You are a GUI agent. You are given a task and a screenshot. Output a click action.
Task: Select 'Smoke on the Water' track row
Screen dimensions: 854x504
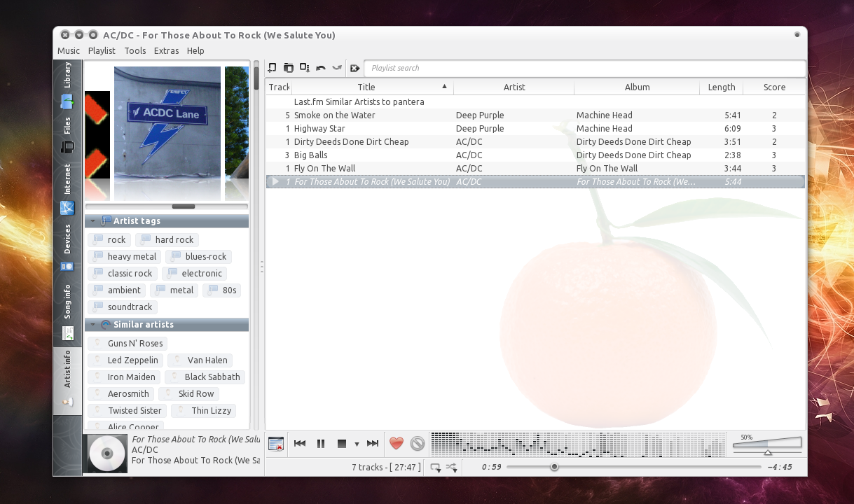536,115
